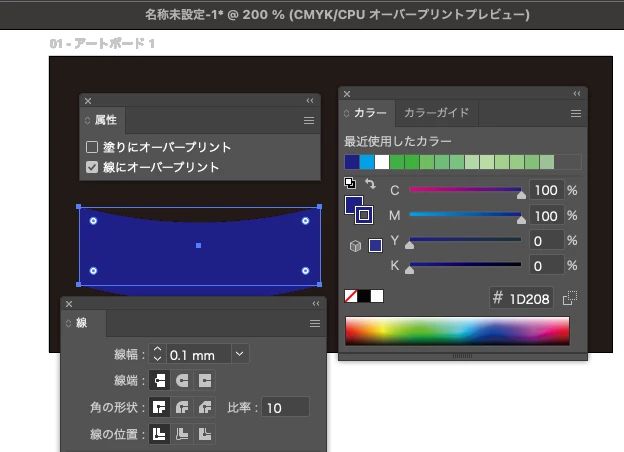Screen dimensions: 624x452
Task: Click the resize grip at the カラー panel bottom
Action: [x=462, y=356]
